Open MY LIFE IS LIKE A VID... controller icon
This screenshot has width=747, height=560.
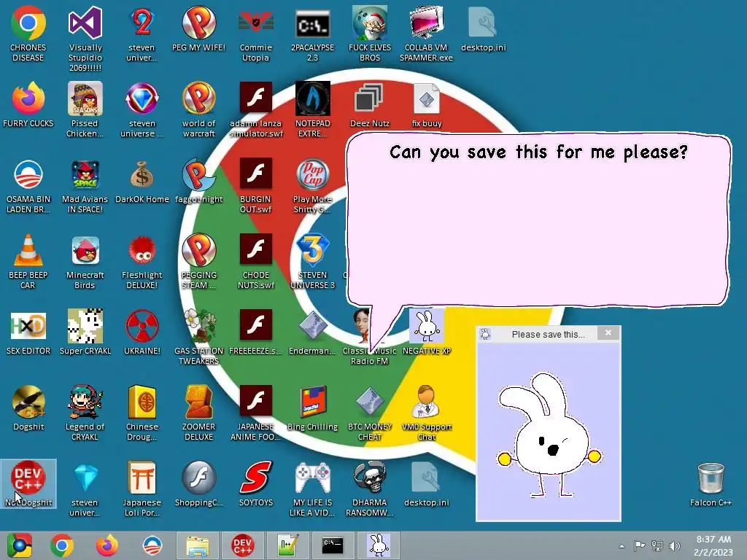point(312,478)
